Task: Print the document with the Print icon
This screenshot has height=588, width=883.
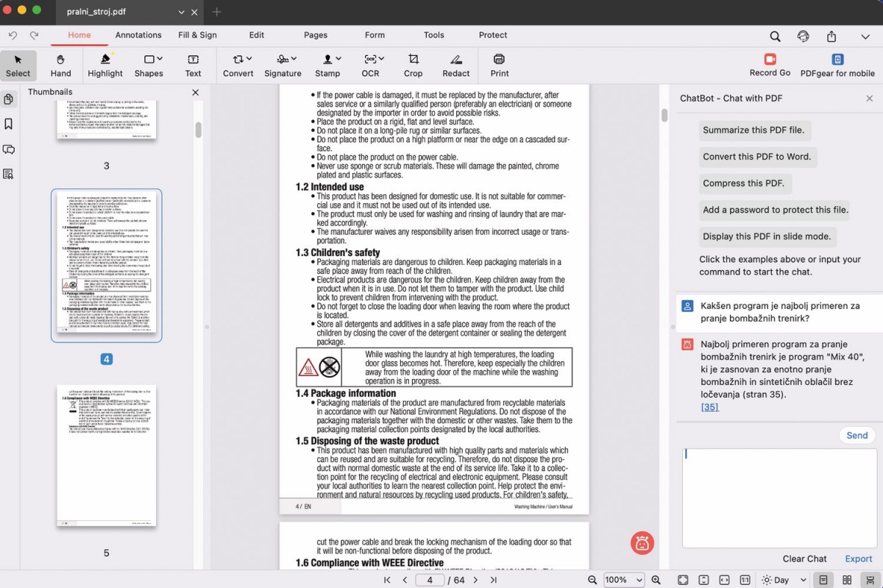Action: pos(499,65)
